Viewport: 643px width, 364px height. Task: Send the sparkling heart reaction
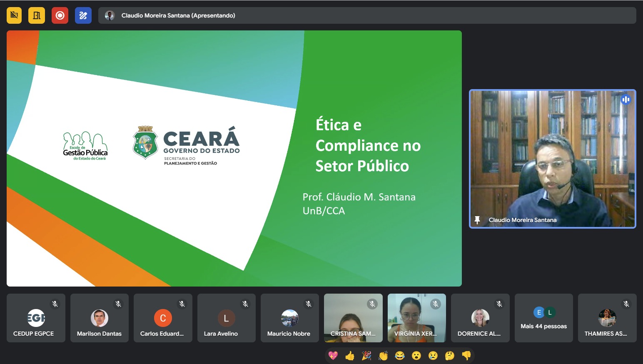click(x=333, y=356)
